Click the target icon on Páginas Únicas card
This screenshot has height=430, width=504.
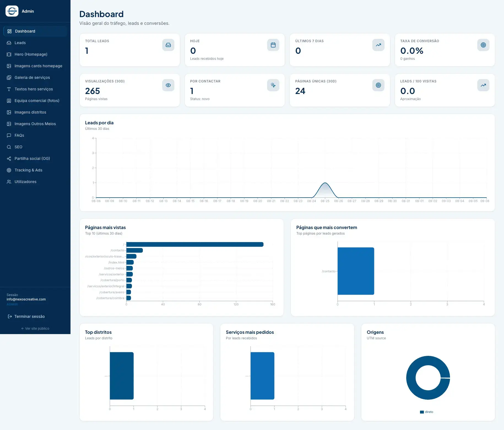pyautogui.click(x=378, y=85)
